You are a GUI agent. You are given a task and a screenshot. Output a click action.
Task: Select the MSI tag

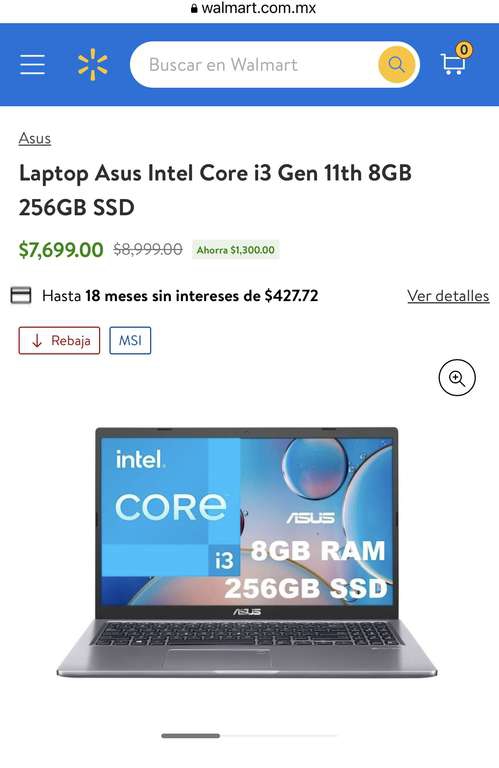click(x=130, y=340)
